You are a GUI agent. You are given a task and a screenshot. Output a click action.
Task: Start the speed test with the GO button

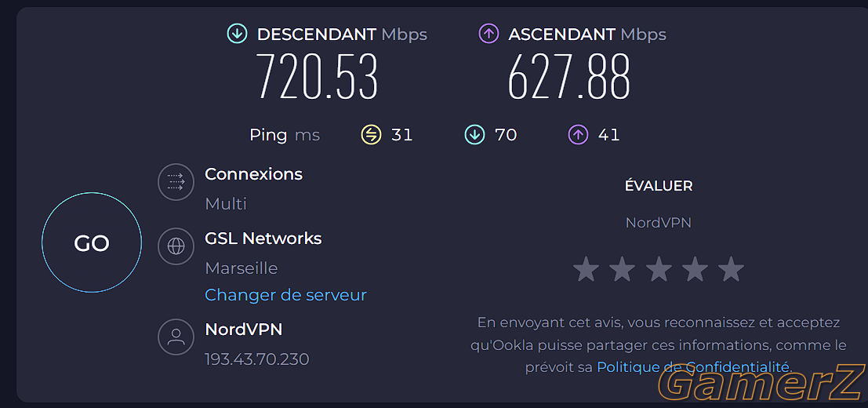(x=92, y=242)
